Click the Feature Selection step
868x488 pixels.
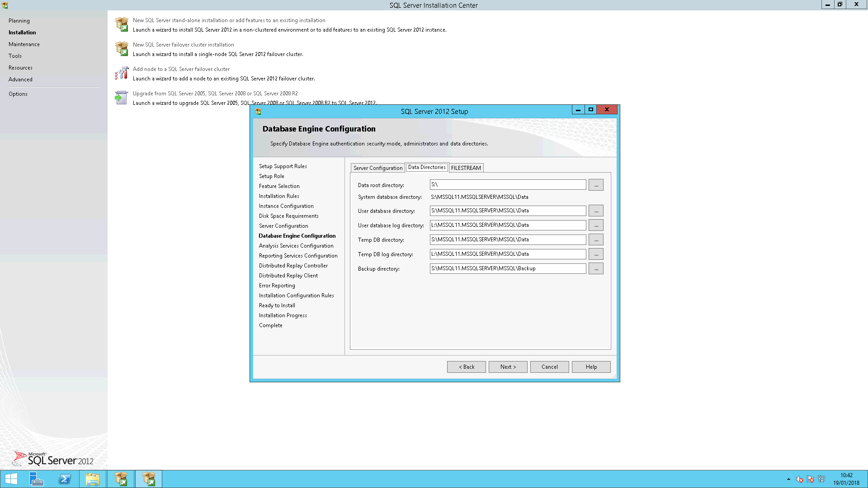coord(279,186)
